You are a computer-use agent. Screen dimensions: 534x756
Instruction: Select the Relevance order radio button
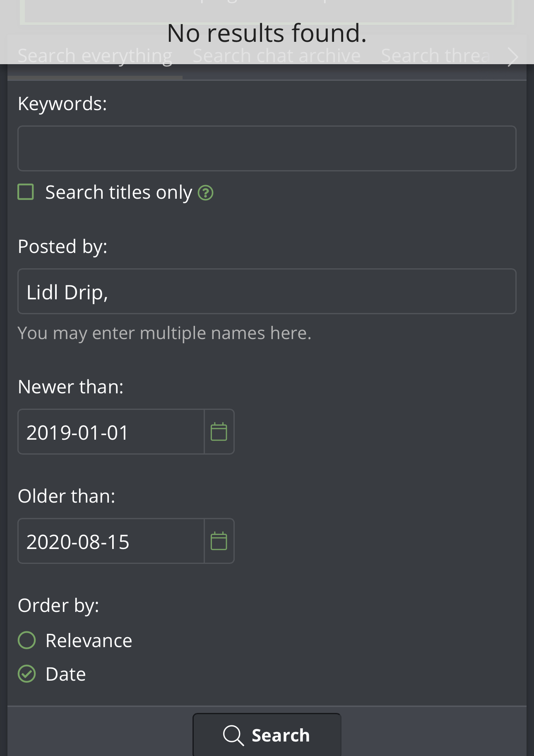click(27, 640)
